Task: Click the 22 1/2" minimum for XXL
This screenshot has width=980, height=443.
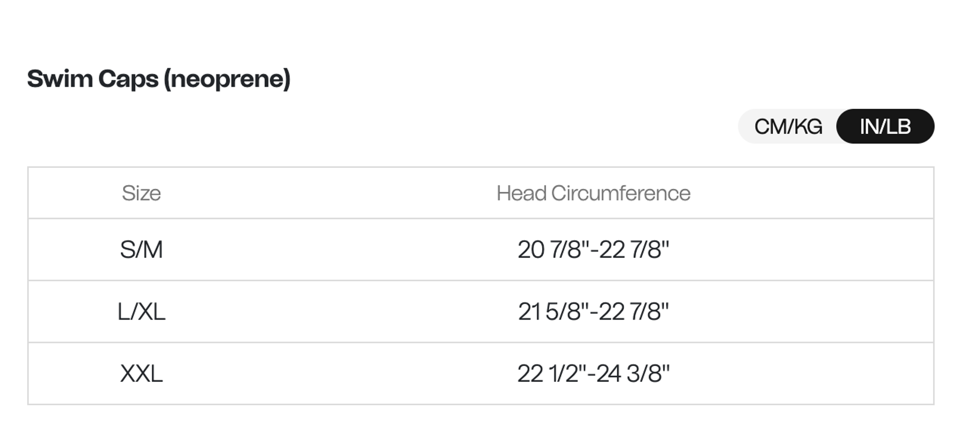Action: click(x=551, y=374)
